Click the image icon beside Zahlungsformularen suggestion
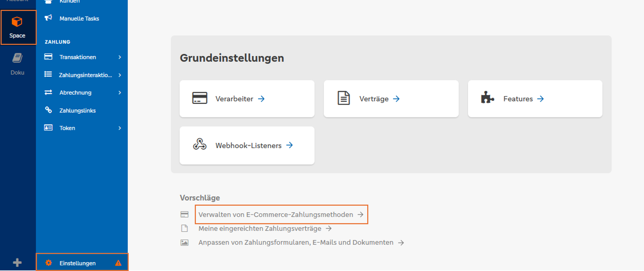This screenshot has height=271, width=644. tap(185, 242)
